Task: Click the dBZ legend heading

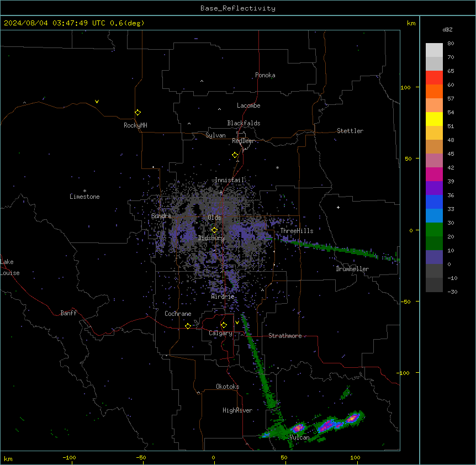Action: click(447, 30)
